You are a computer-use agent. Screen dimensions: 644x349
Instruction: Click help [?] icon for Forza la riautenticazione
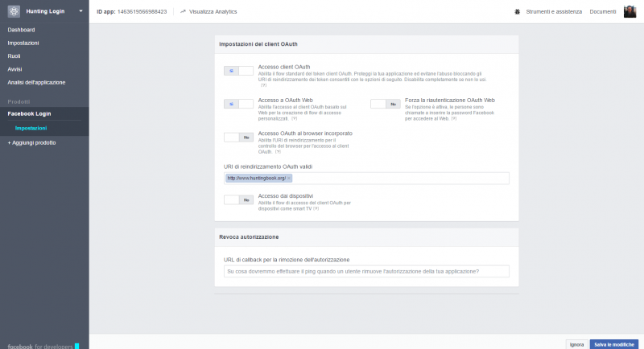453,118
